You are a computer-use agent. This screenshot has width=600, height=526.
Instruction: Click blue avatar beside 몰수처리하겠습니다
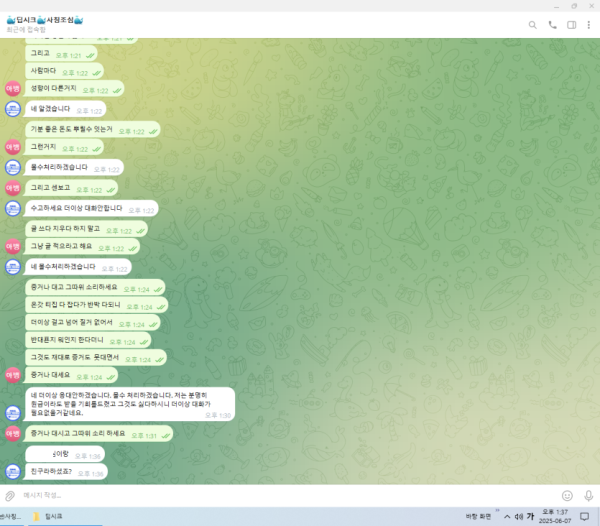tap(13, 168)
